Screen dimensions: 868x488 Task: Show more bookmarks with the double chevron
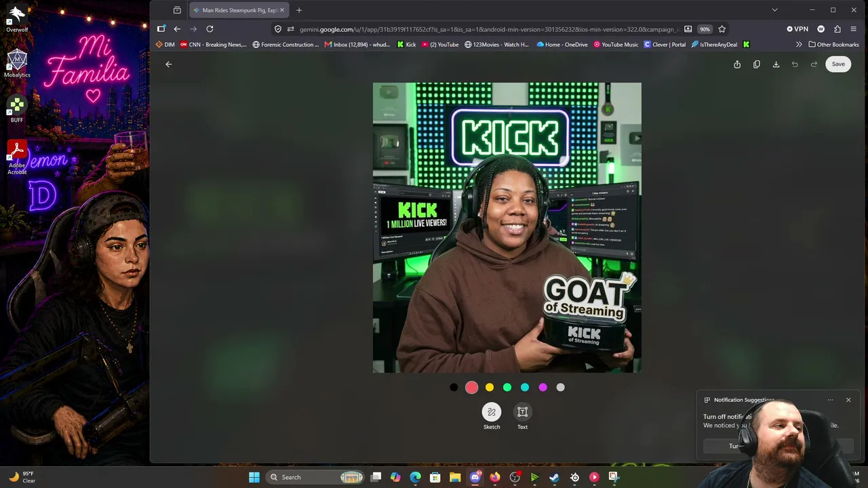click(799, 45)
